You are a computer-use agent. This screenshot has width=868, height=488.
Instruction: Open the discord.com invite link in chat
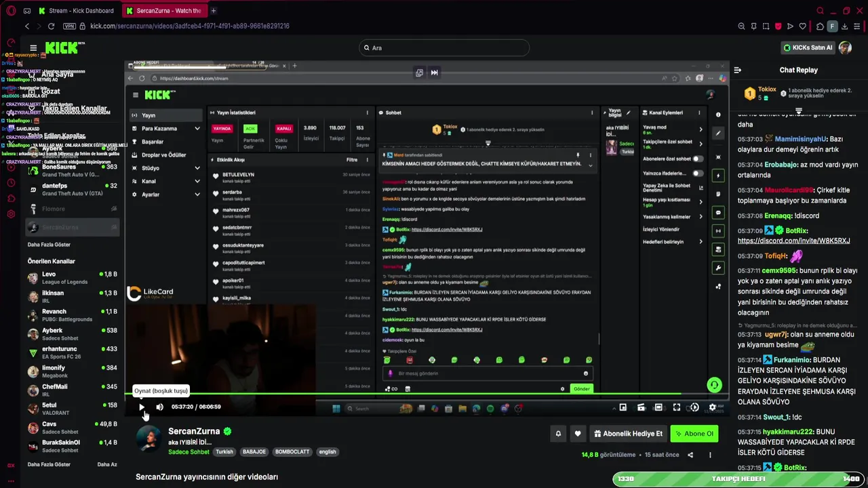click(793, 241)
